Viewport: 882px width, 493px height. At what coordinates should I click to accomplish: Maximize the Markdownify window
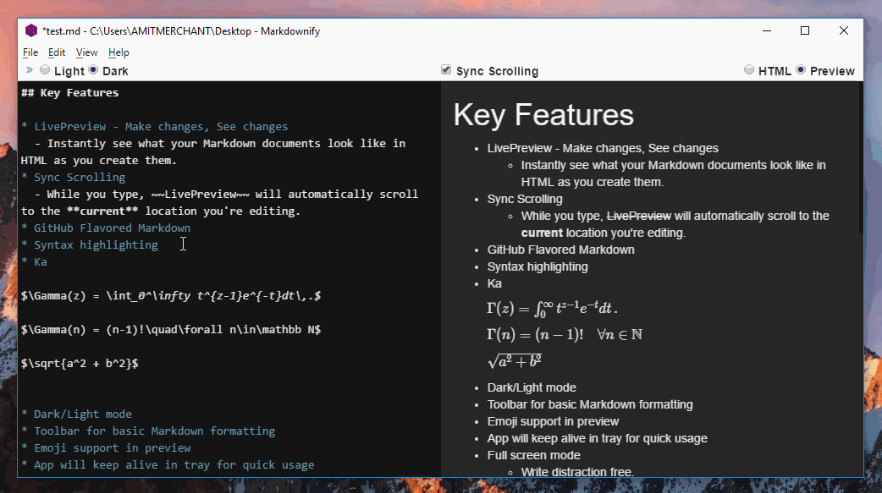click(x=805, y=30)
